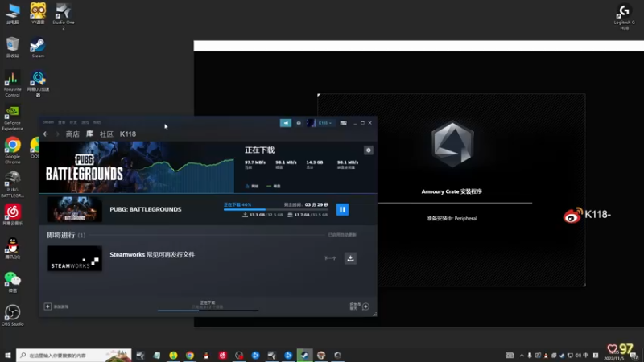Open Chrome from the taskbar
This screenshot has height=362, width=644.
click(x=189, y=355)
